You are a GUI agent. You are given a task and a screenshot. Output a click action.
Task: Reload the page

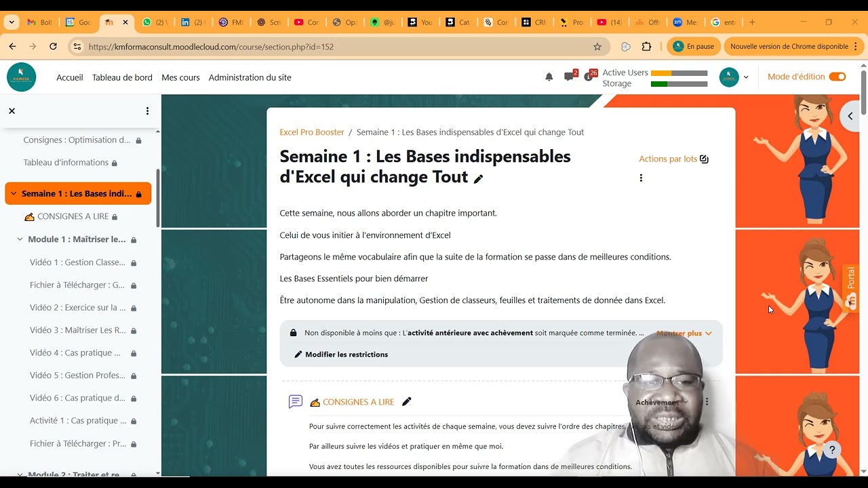(53, 47)
